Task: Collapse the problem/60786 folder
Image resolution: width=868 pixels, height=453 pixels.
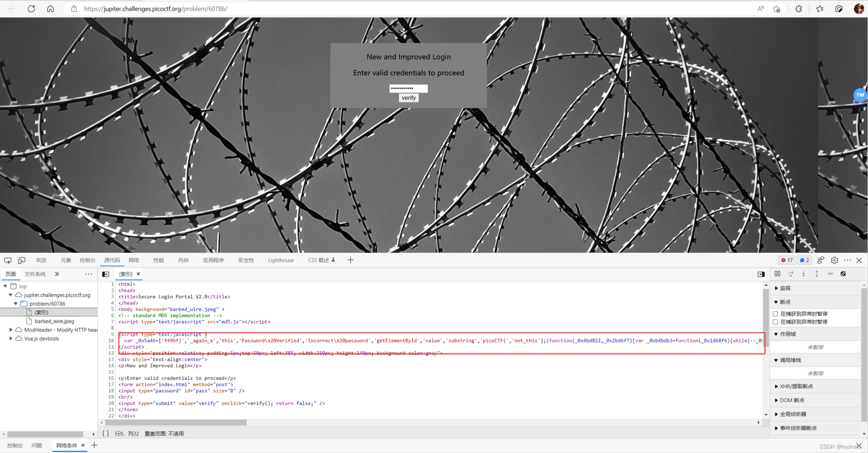Action: coord(16,304)
